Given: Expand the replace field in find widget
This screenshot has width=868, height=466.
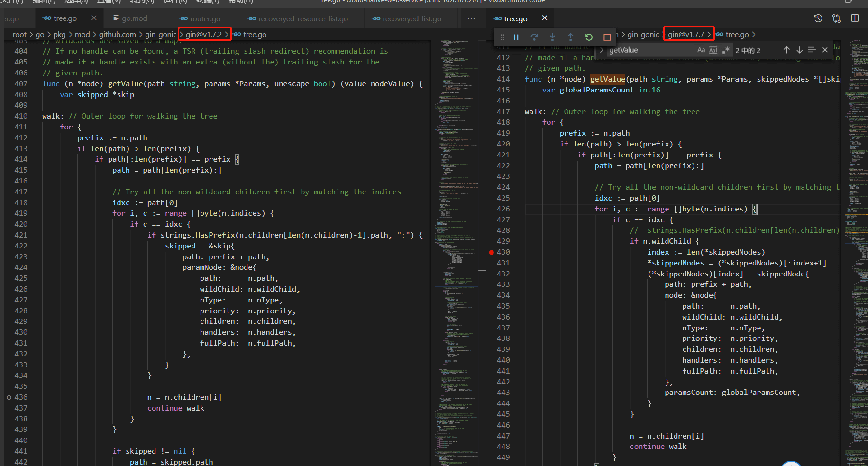Looking at the screenshot, I should coord(602,50).
